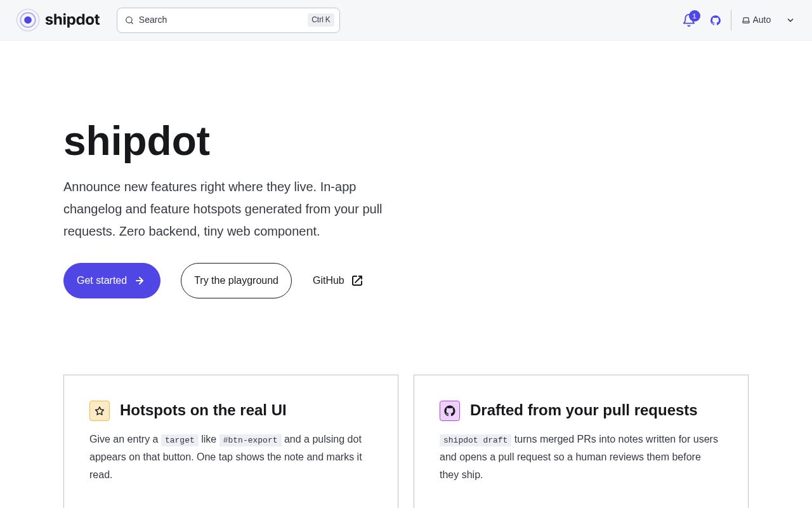Open the GitHub icon in header
This screenshot has height=508, width=812.
[x=716, y=20]
